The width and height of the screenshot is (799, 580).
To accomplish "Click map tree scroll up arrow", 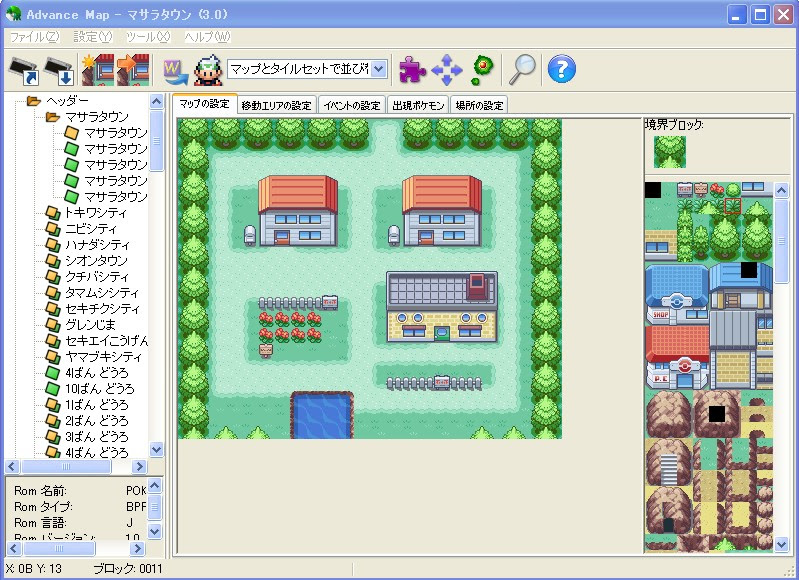I will [x=156, y=101].
